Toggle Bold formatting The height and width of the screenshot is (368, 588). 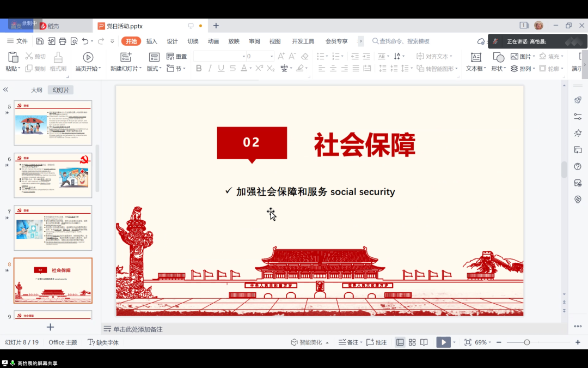pyautogui.click(x=199, y=68)
